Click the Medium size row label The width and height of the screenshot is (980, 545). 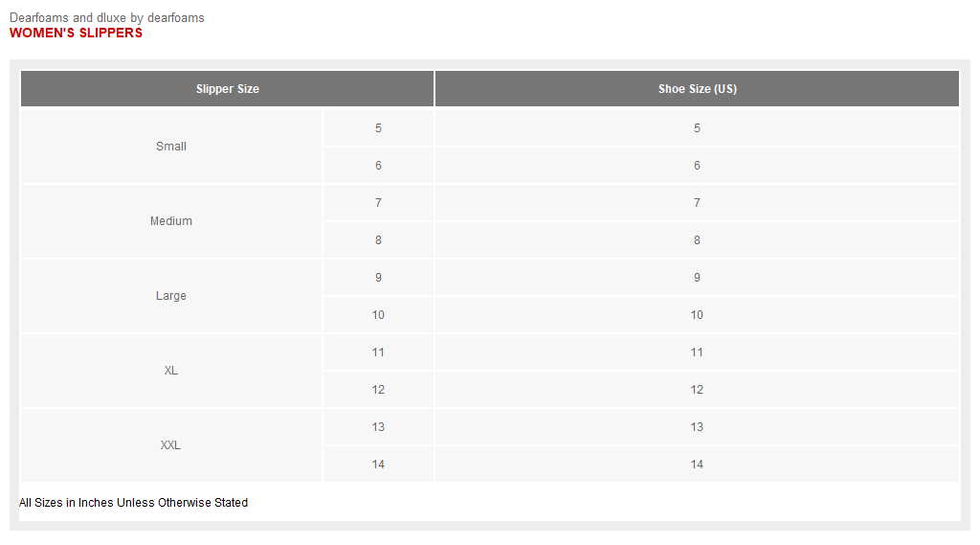coord(171,221)
